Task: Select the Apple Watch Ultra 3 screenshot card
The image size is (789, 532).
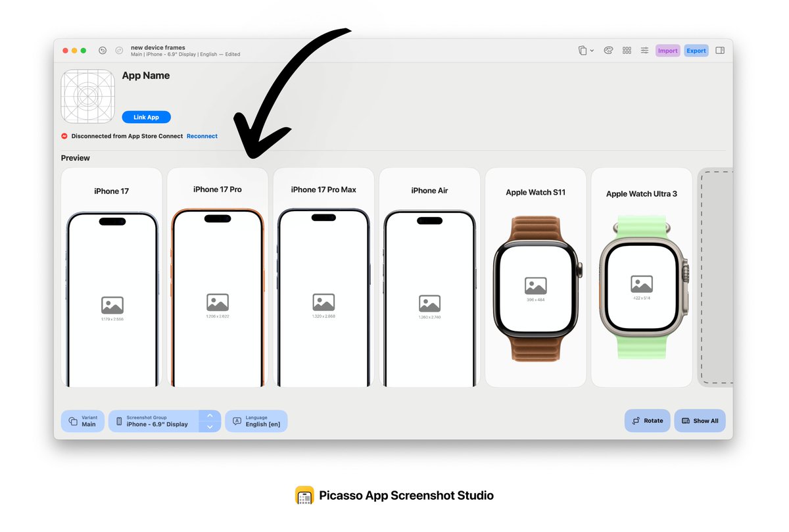Action: pyautogui.click(x=642, y=277)
